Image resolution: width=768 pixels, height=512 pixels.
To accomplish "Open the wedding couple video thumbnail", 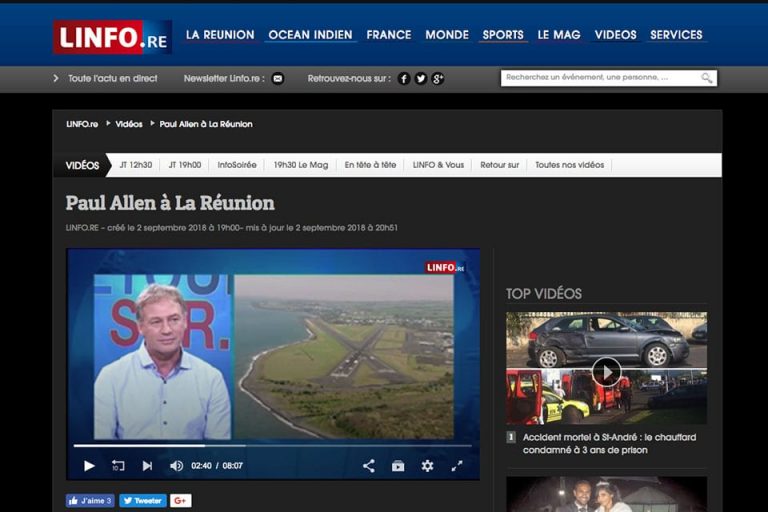I will coord(606,494).
